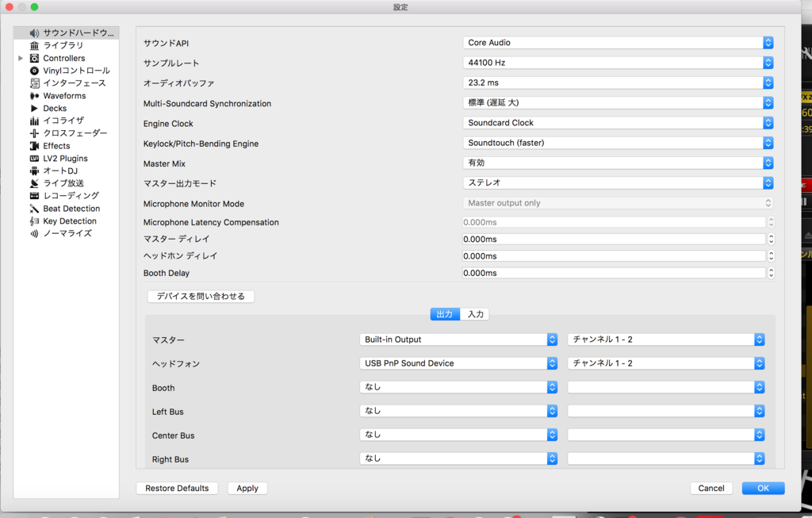
Task: Open the Engine Clock dropdown
Action: pos(618,123)
